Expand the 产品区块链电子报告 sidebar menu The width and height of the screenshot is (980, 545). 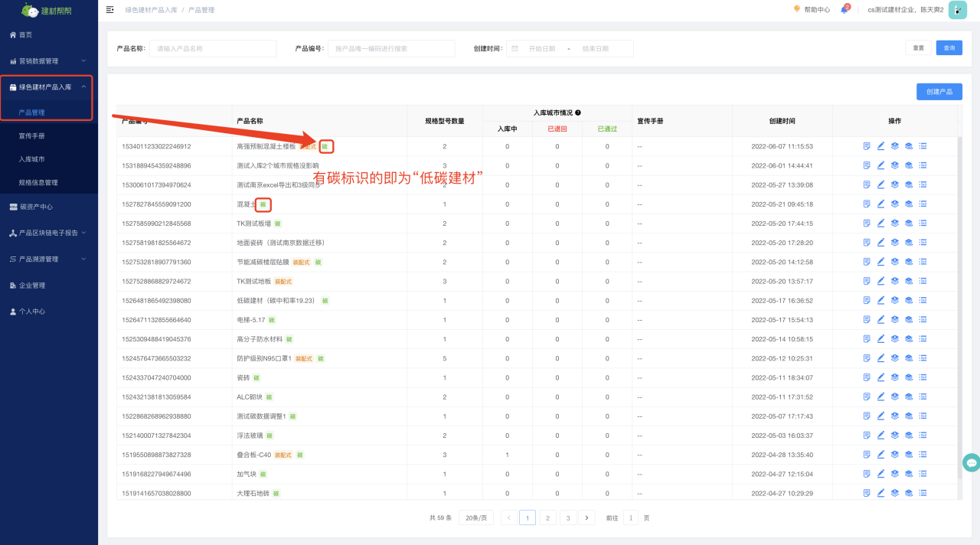coord(49,233)
